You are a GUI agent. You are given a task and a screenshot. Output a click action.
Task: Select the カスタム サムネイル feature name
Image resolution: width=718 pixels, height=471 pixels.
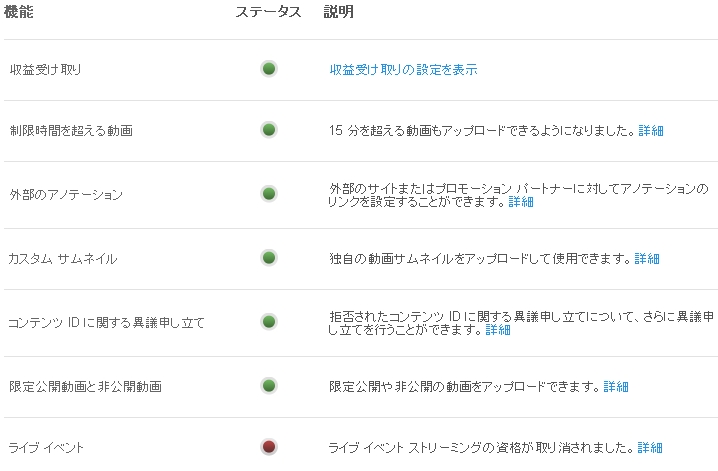(x=62, y=259)
